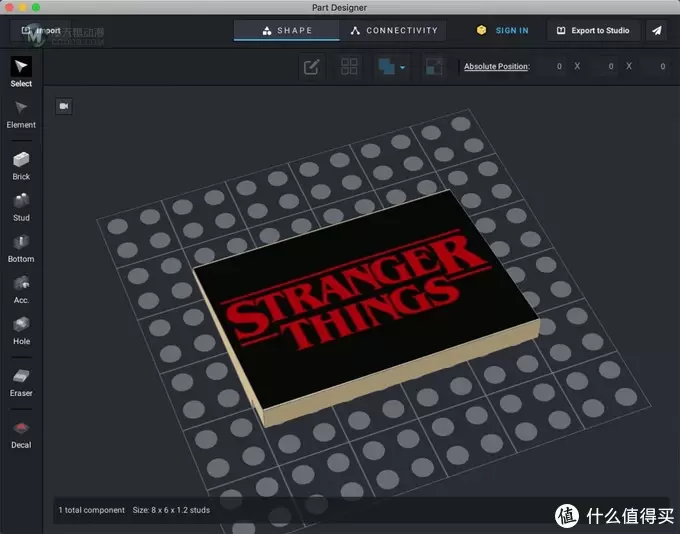Click SIGN IN link

pos(512,30)
